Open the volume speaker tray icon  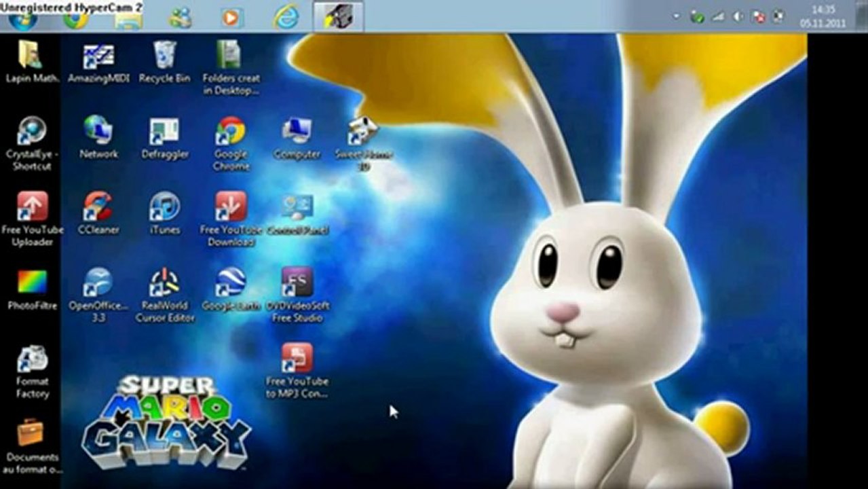(x=738, y=16)
